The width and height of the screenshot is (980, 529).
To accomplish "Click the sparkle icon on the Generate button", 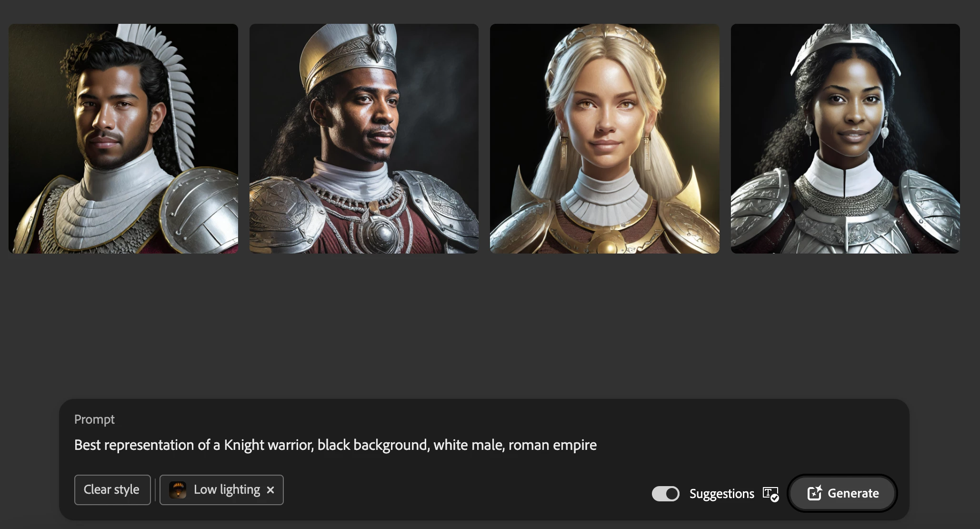I will coord(815,493).
